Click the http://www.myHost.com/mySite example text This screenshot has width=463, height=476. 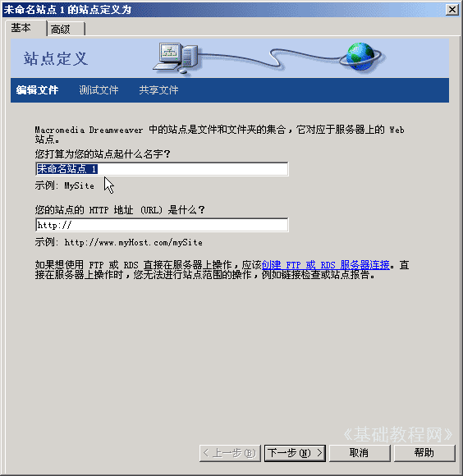point(133,243)
